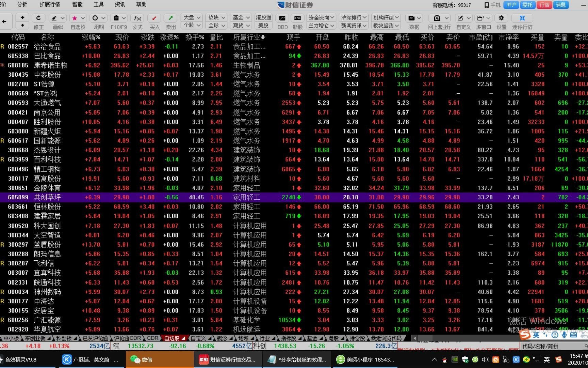
Task: Open the 期货 dropdown
Action: pyautogui.click(x=241, y=25)
